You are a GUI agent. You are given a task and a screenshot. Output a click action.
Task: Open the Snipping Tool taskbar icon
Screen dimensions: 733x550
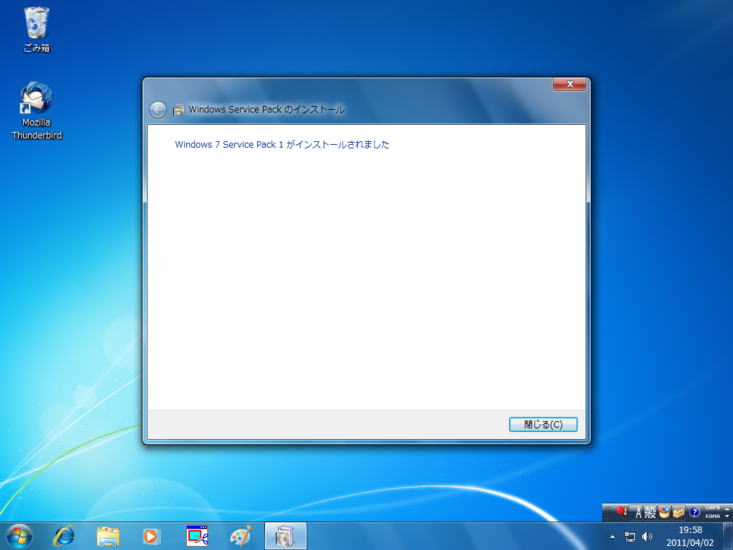point(197,536)
